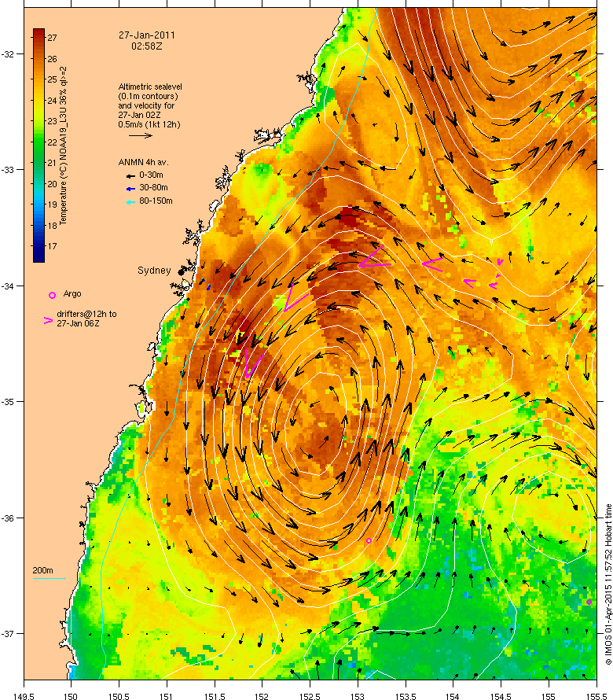Click the 152.5 longitude axis label
Image resolution: width=613 pixels, height=700 pixels.
pos(310,696)
